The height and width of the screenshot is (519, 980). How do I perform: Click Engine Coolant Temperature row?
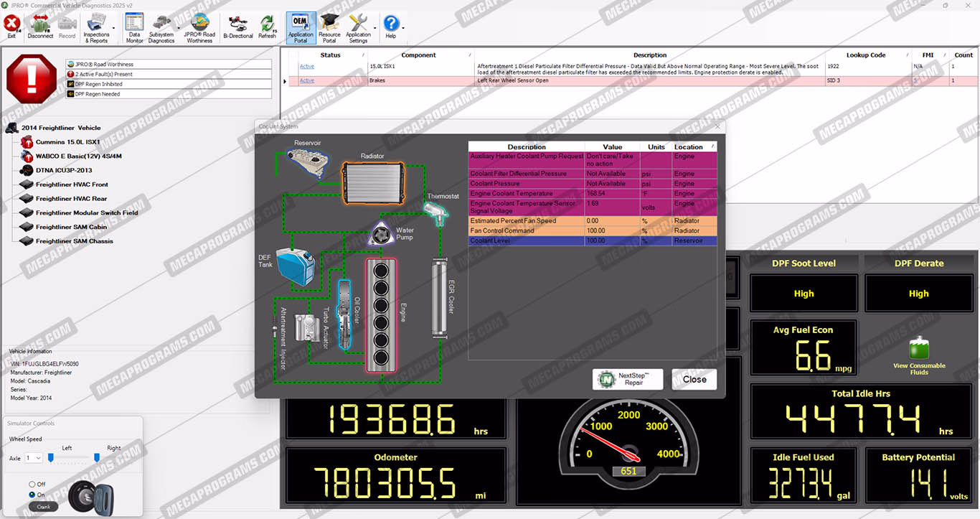pos(593,194)
